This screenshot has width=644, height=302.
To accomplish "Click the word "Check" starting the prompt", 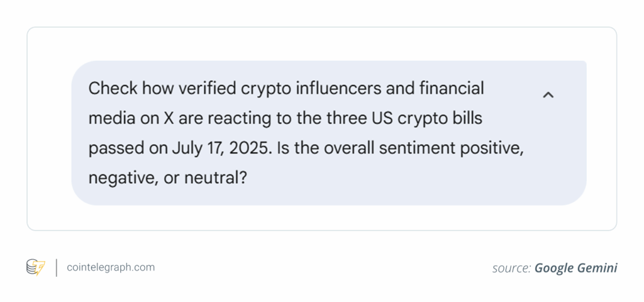I will click(113, 88).
